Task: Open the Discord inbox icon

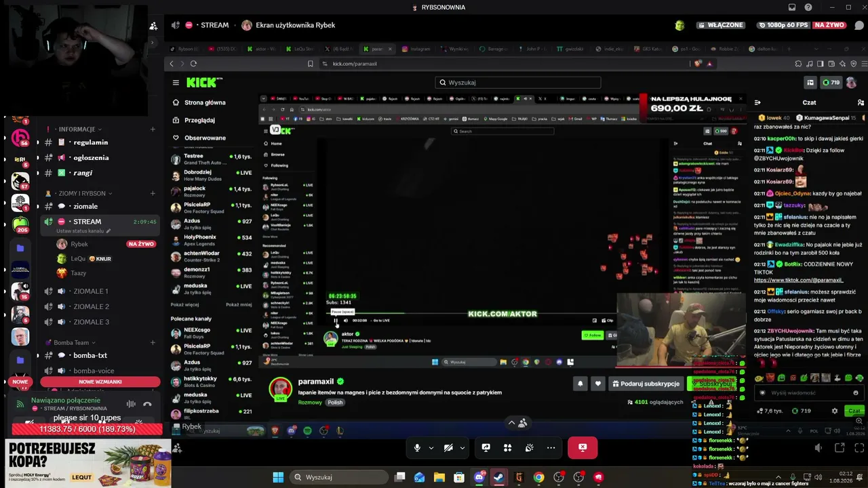Action: [x=792, y=7]
